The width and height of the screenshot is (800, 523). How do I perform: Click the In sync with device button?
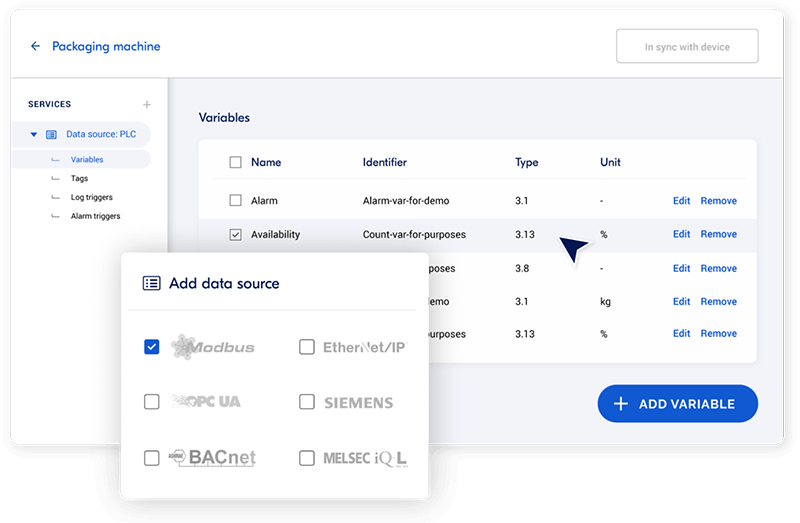(x=687, y=47)
